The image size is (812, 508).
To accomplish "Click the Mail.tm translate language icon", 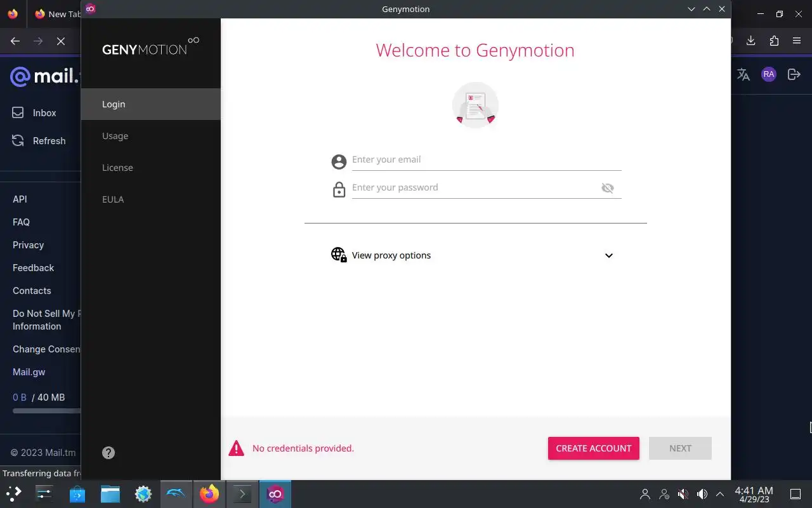I will click(x=743, y=74).
